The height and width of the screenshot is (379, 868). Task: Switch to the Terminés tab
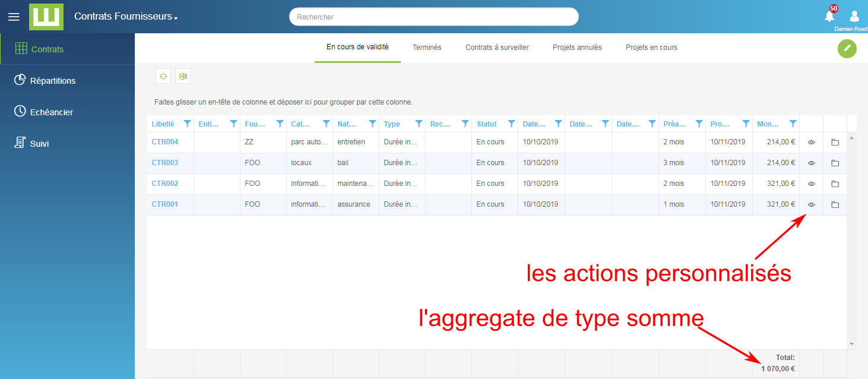[x=427, y=48]
